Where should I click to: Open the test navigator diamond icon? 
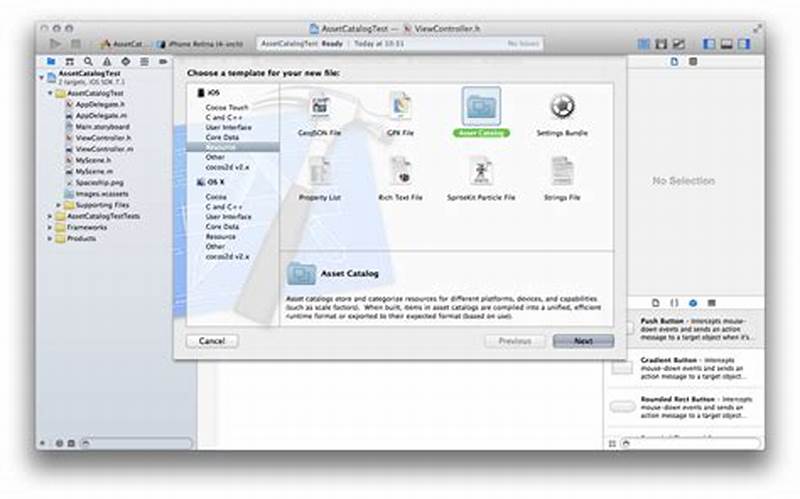(x=126, y=62)
